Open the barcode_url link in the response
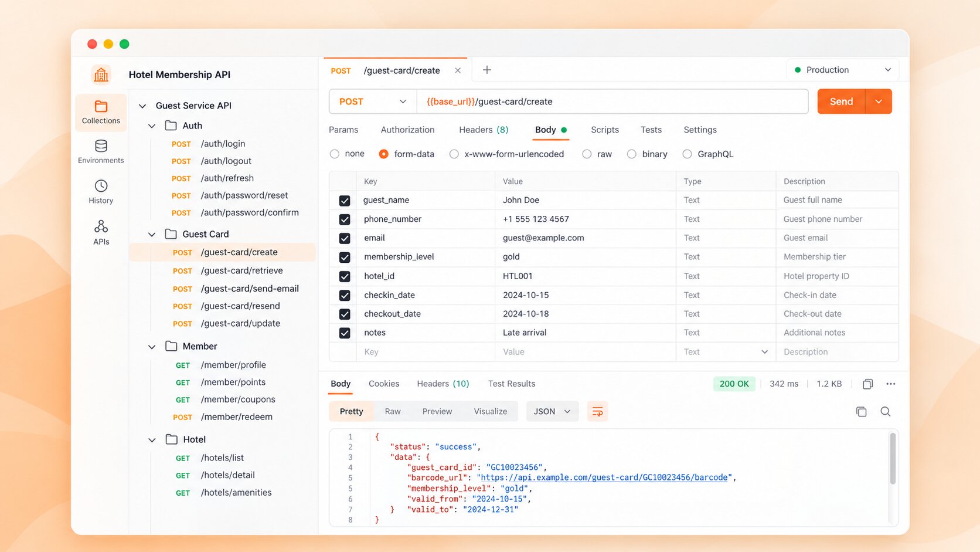This screenshot has height=552, width=980. click(x=604, y=478)
